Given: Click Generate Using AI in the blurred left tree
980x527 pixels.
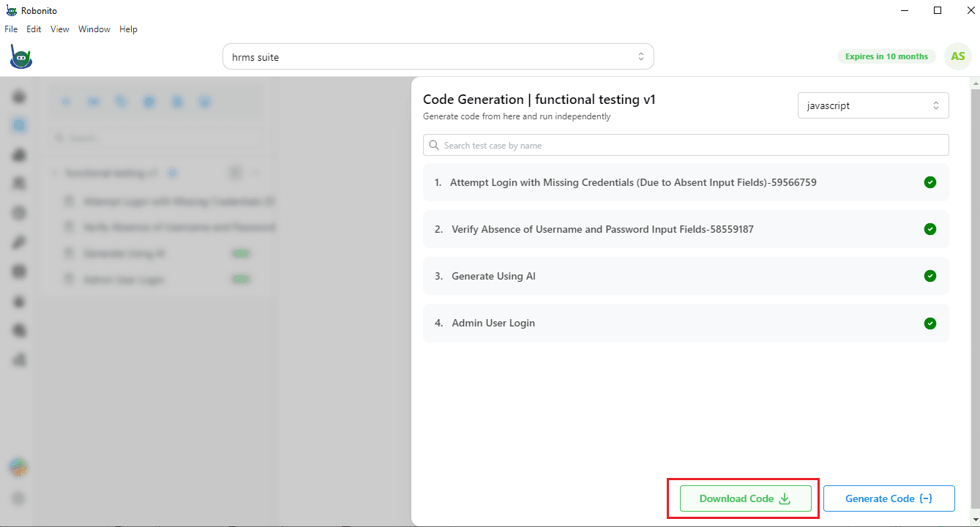Looking at the screenshot, I should point(124,253).
